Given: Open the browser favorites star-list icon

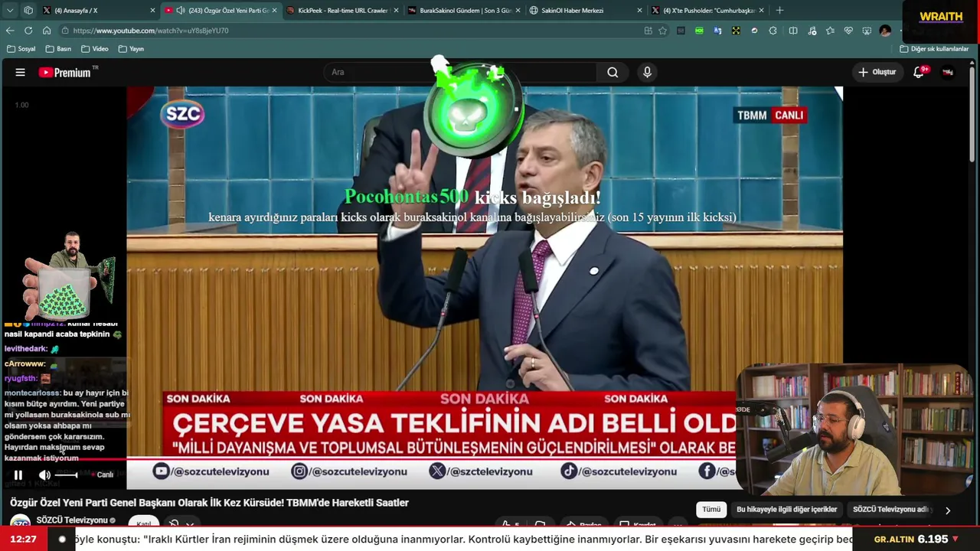Looking at the screenshot, I should point(830,31).
